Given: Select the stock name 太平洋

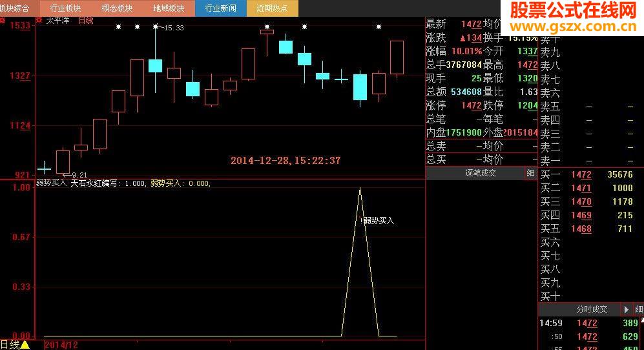Looking at the screenshot, I should pos(57,21).
